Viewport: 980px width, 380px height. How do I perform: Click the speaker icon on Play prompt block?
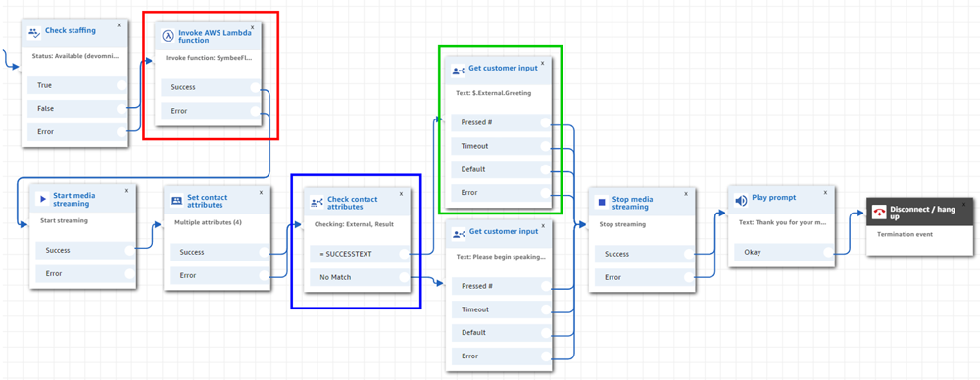click(741, 201)
